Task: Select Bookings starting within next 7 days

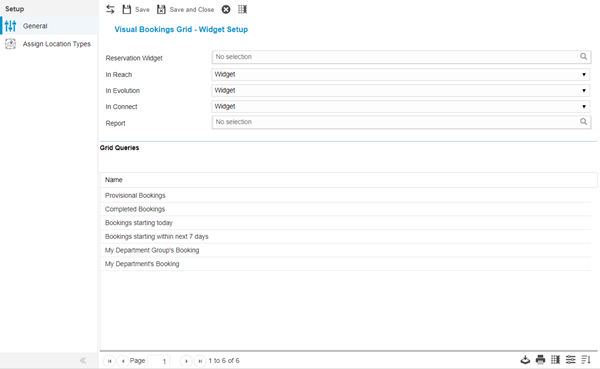Action: click(346, 237)
